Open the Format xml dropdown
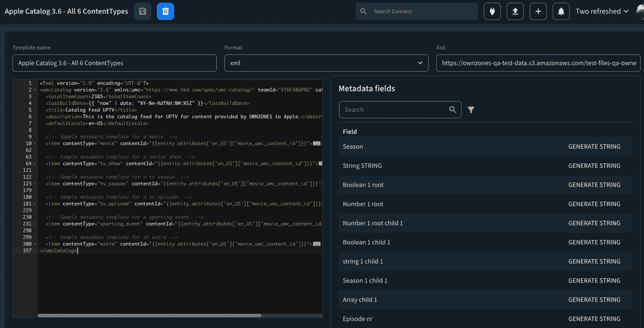644x328 pixels. 327,63
